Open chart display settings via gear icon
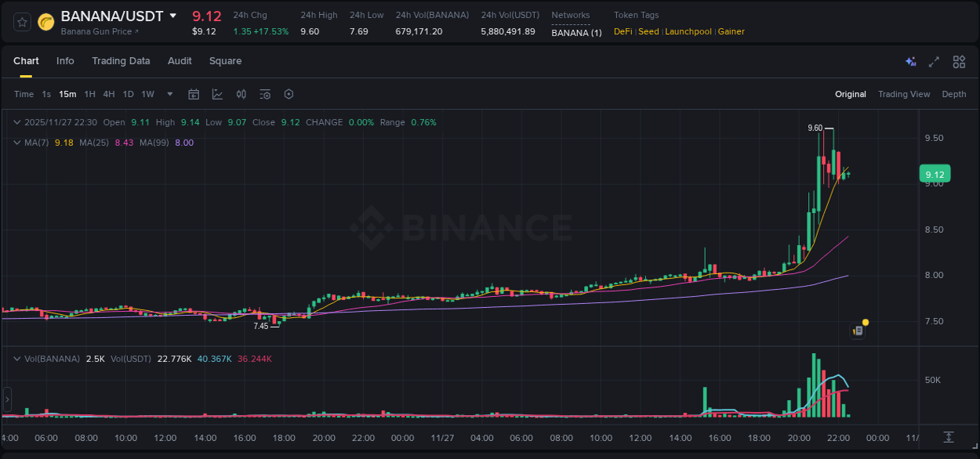This screenshot has height=459, width=980. click(289, 94)
